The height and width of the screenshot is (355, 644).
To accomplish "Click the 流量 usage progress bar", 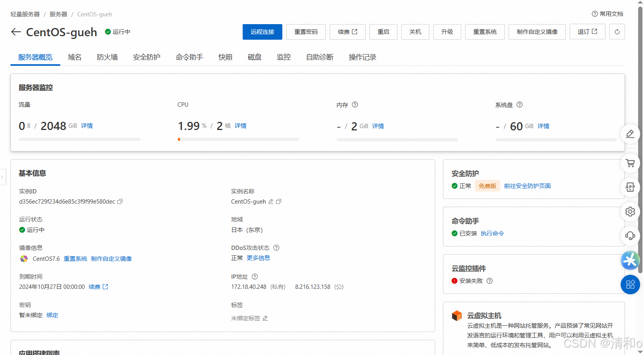I will (x=79, y=139).
